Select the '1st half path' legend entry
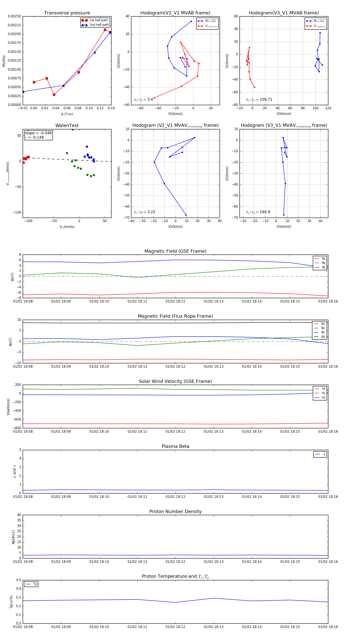This screenshot has height=644, width=351. click(95, 20)
